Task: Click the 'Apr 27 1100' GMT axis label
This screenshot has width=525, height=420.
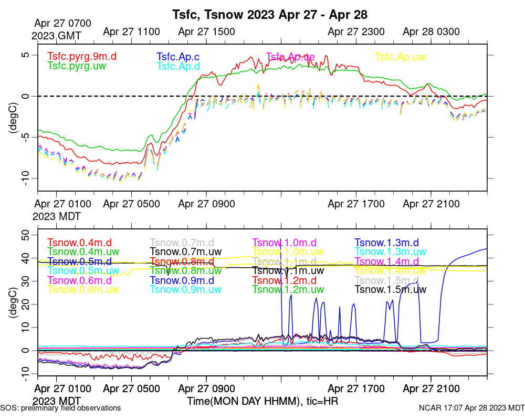Action: click(x=131, y=32)
